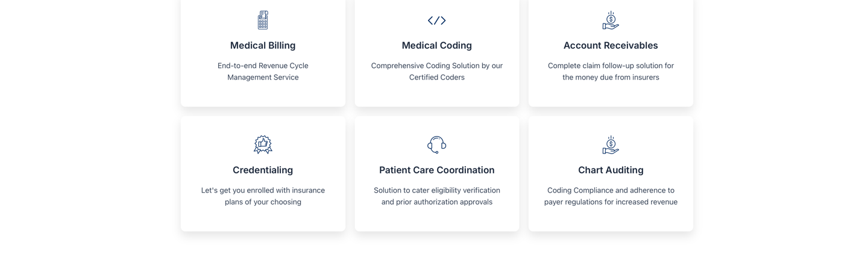Click 'Comprehensive Coding Solution' description text
The width and height of the screenshot is (868, 254).
coord(437,72)
